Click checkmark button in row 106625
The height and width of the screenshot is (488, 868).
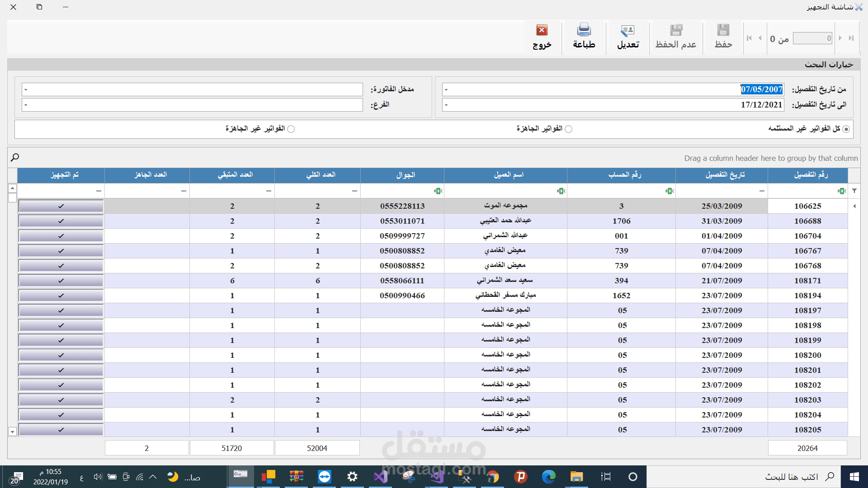tap(61, 206)
